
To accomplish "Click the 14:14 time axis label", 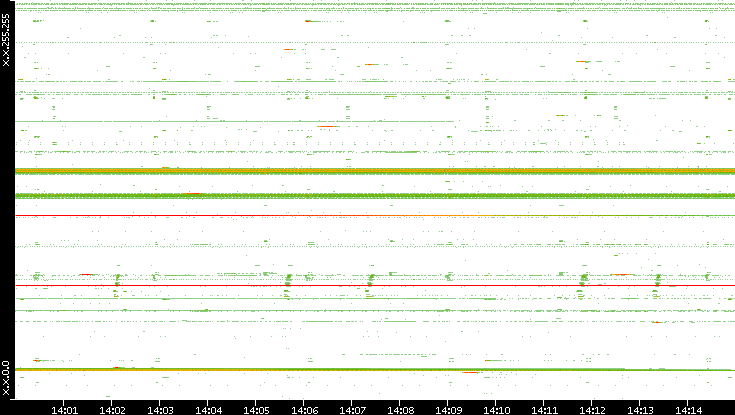I will click(689, 411).
